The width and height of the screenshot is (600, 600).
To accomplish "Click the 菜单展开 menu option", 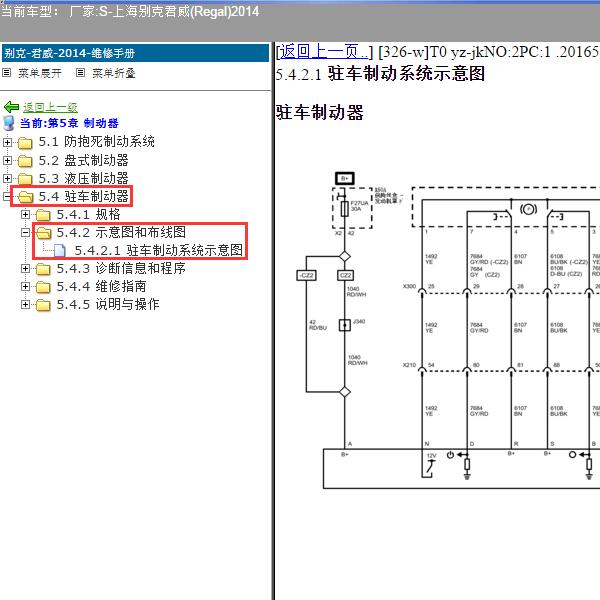I will (40, 73).
